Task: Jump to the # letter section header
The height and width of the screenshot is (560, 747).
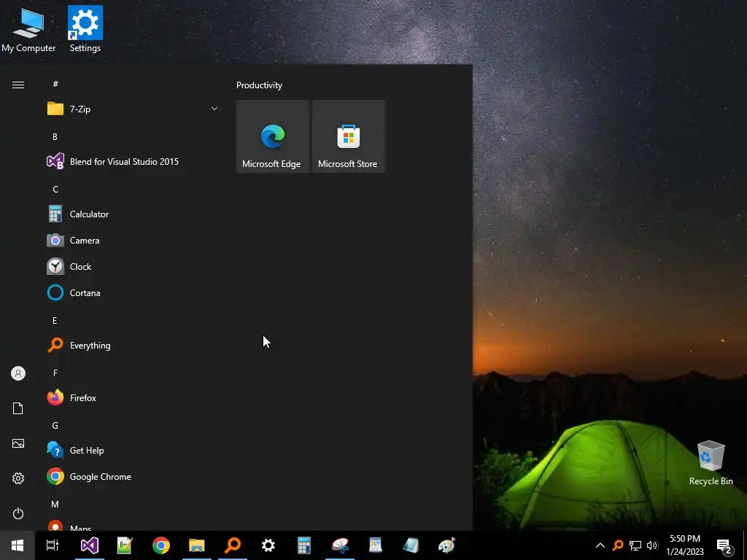Action: pos(55,84)
